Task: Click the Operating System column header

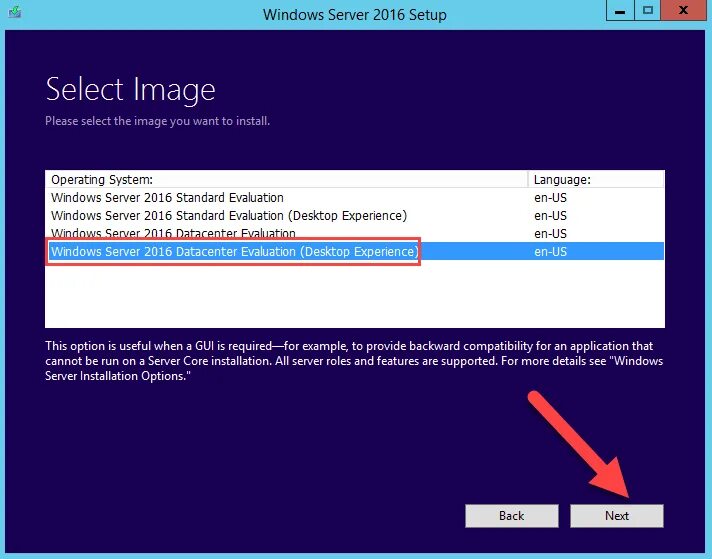Action: pyautogui.click(x=287, y=179)
